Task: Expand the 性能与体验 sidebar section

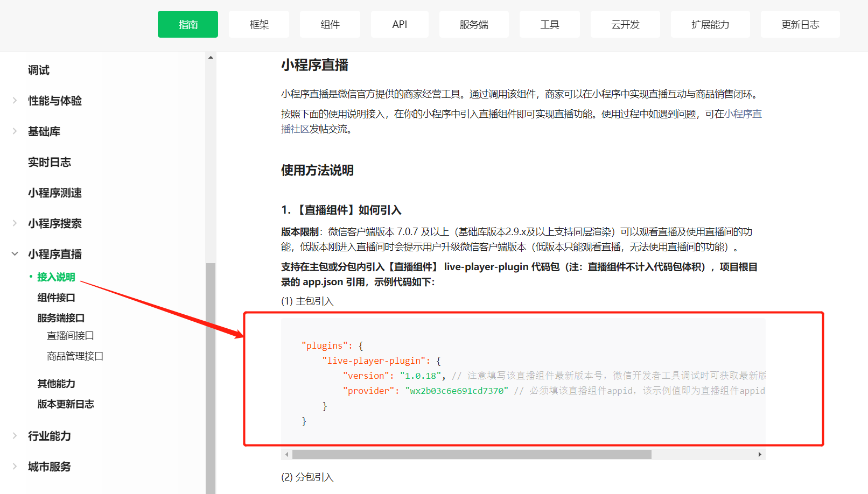Action: tap(15, 101)
